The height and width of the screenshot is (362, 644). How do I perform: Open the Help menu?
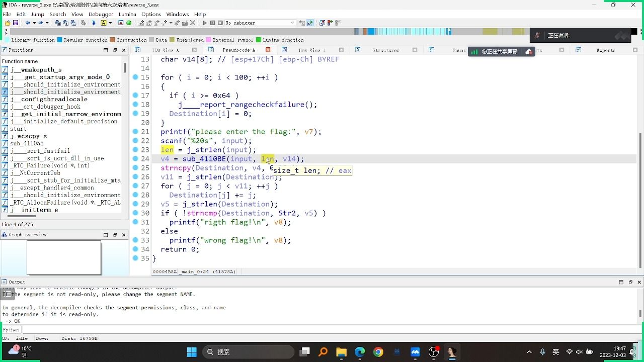pyautogui.click(x=200, y=14)
